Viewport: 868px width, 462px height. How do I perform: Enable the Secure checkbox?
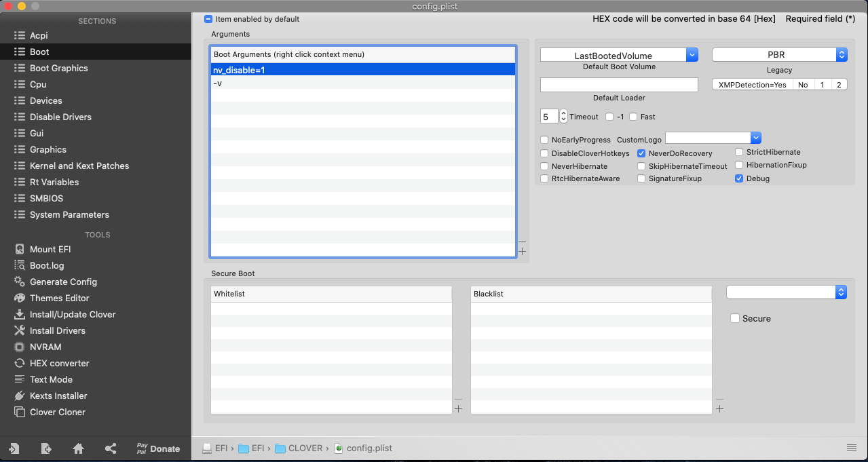pyautogui.click(x=734, y=319)
